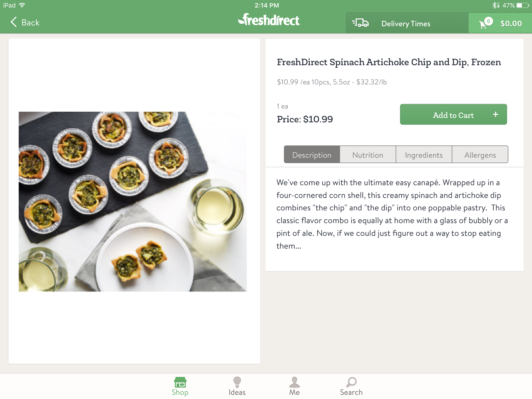
Task: Show the Ingredients tab
Action: point(424,155)
